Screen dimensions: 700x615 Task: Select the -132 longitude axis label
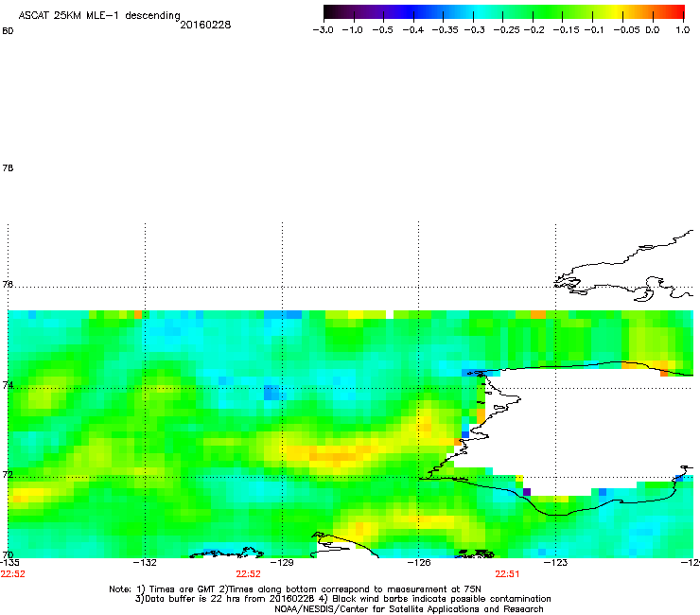[146, 562]
